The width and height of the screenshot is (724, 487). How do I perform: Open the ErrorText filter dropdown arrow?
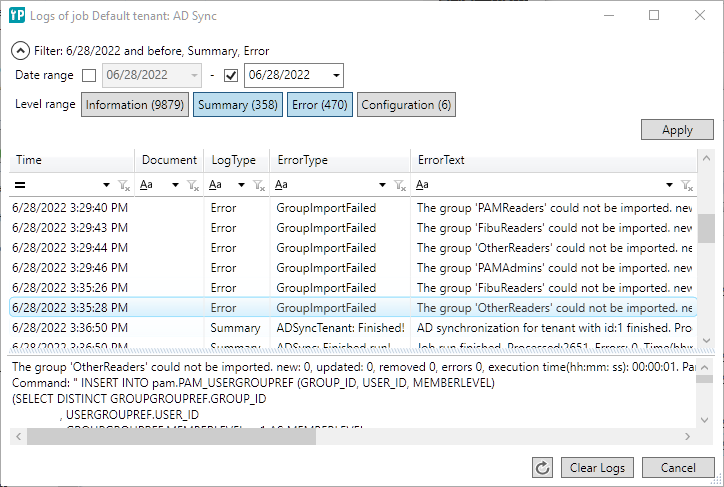click(x=667, y=185)
